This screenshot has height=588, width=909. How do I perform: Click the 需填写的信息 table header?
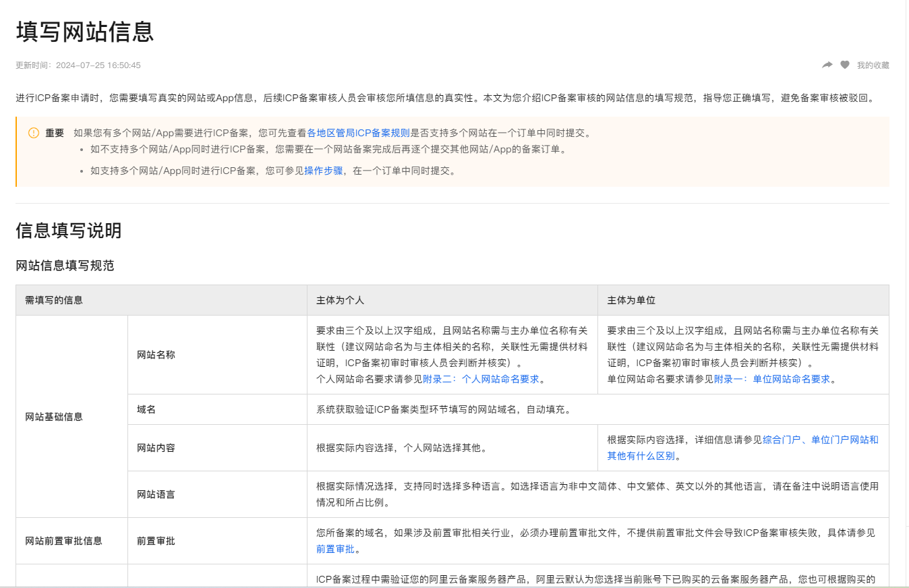click(162, 300)
